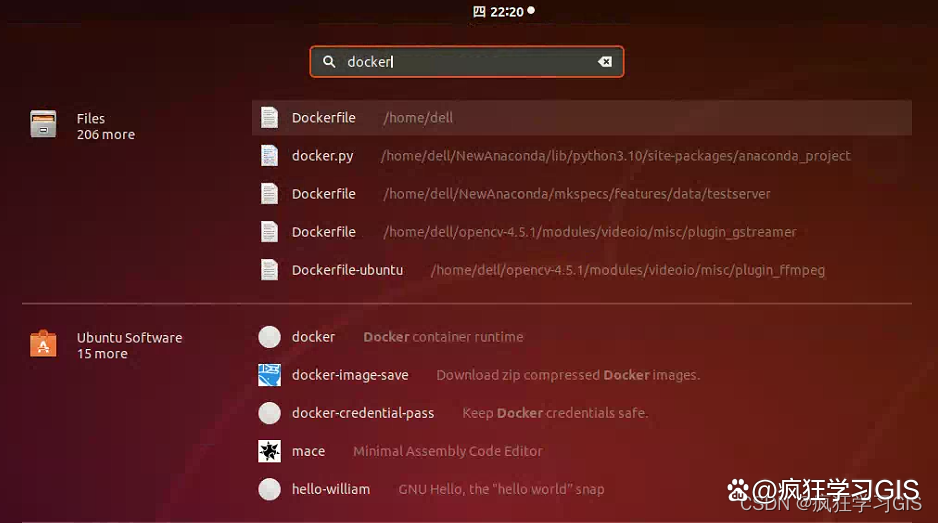Open hello-william app icon

[x=269, y=489]
